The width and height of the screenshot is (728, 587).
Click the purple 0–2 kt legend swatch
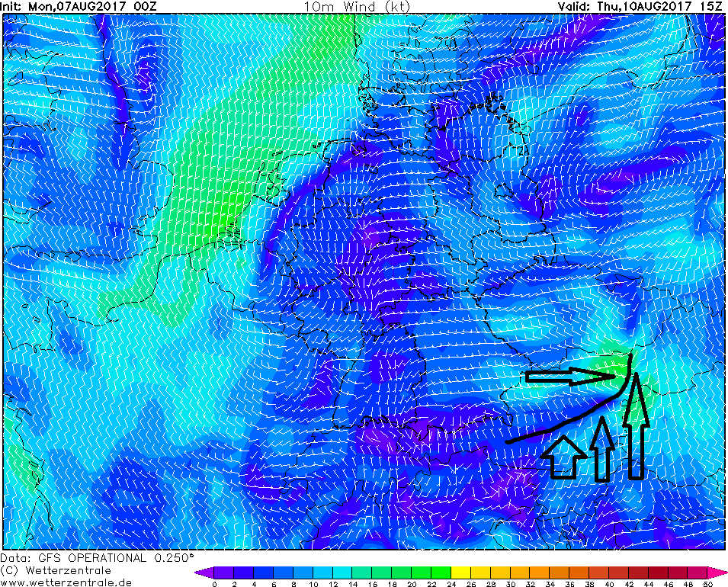[x=224, y=573]
